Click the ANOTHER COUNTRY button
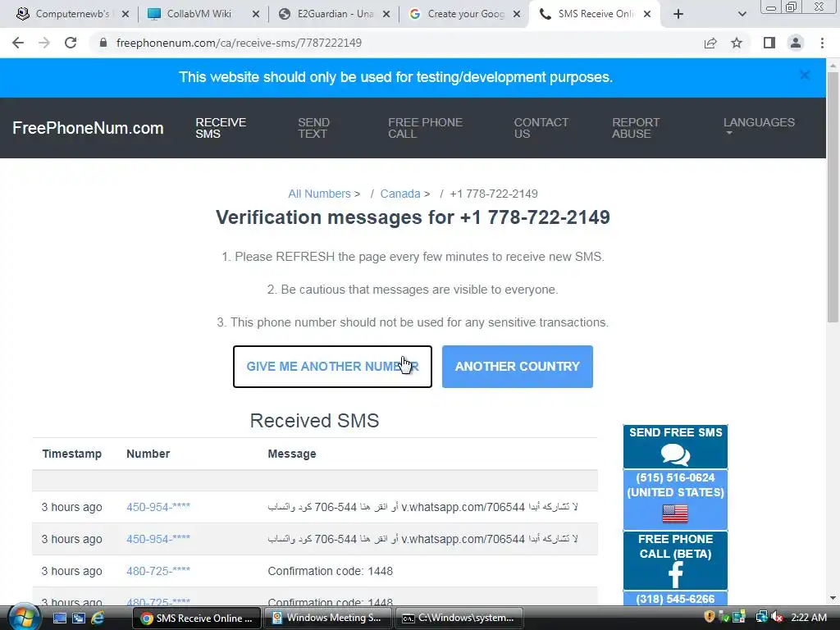Image resolution: width=840 pixels, height=630 pixels. pyautogui.click(x=517, y=367)
